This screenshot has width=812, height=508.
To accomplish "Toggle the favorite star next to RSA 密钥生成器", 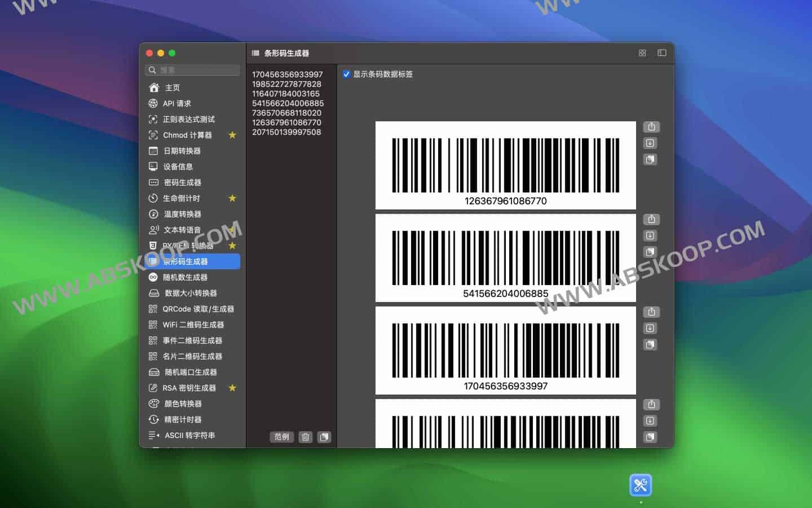I will 232,388.
